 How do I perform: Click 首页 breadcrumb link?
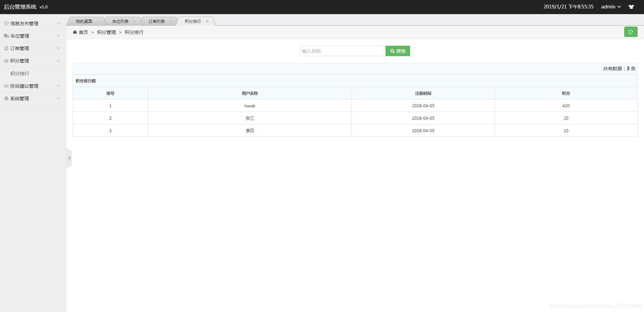pyautogui.click(x=83, y=32)
